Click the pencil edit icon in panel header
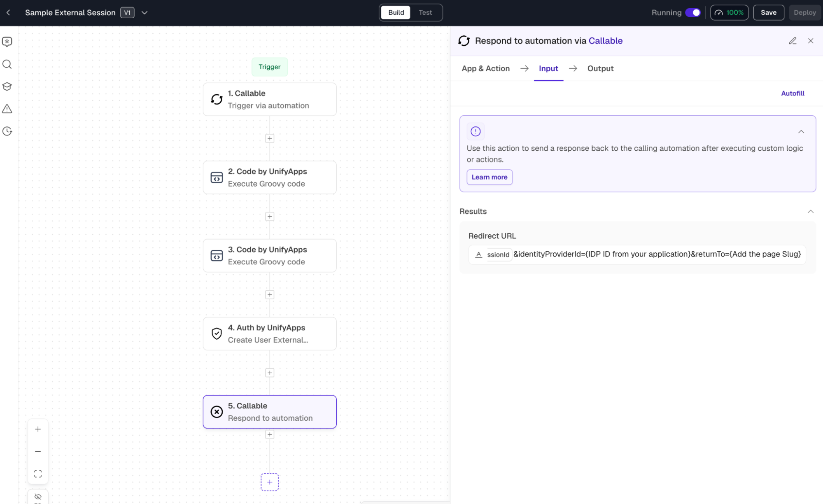 point(793,41)
